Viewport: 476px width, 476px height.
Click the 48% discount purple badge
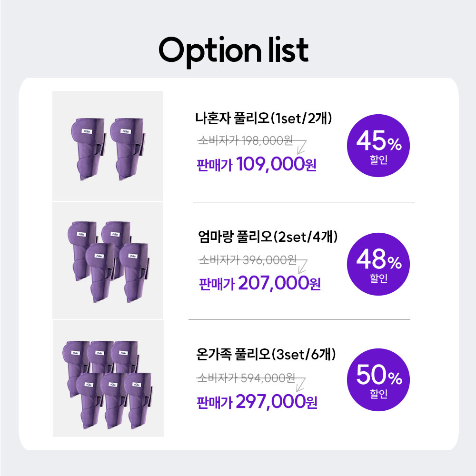(x=378, y=264)
